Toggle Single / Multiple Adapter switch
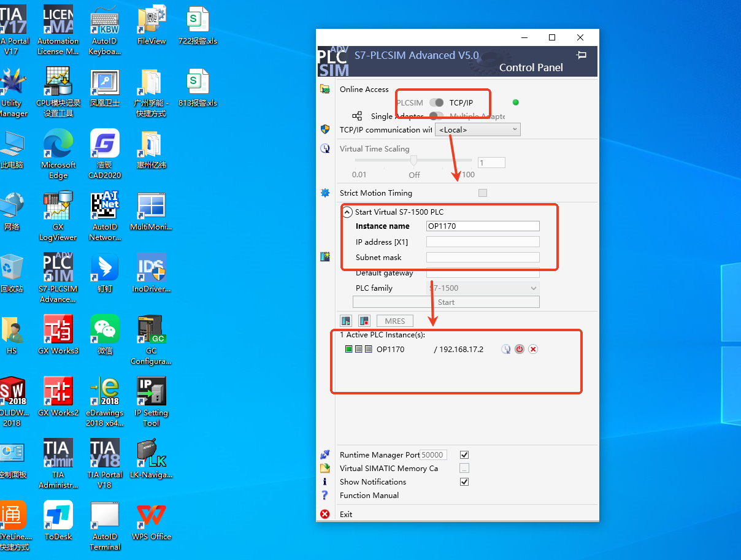This screenshot has width=741, height=560. 436,116
